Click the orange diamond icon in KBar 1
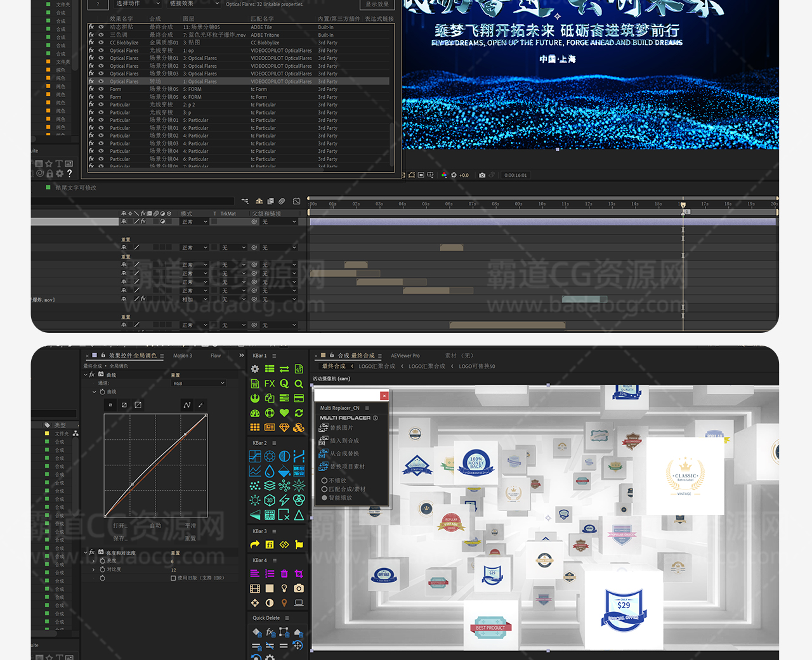The image size is (812, 660). point(284,427)
